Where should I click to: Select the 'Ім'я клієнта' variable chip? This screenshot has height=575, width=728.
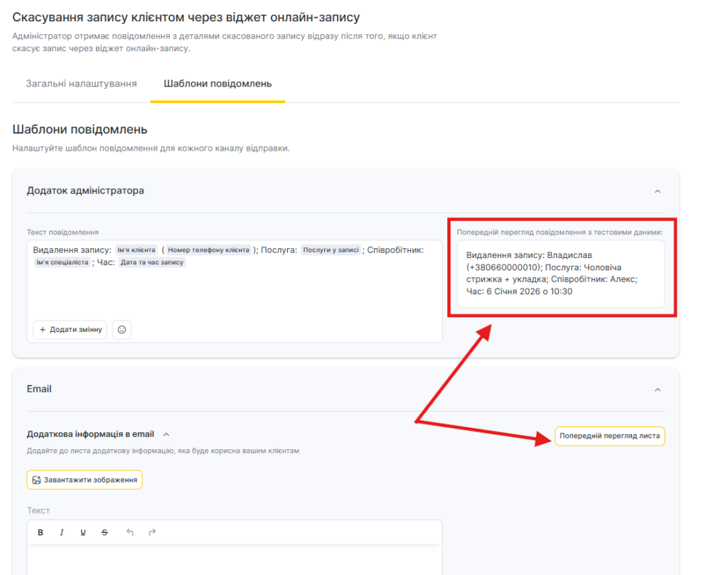pos(136,250)
